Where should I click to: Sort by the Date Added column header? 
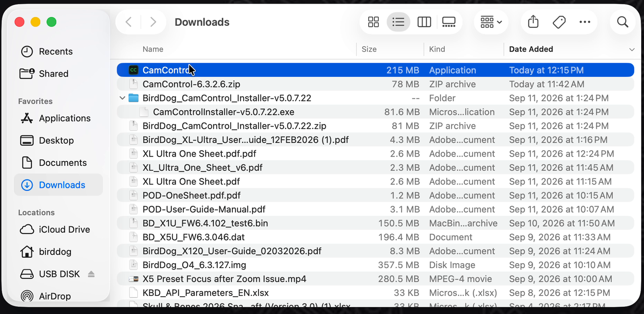click(531, 49)
